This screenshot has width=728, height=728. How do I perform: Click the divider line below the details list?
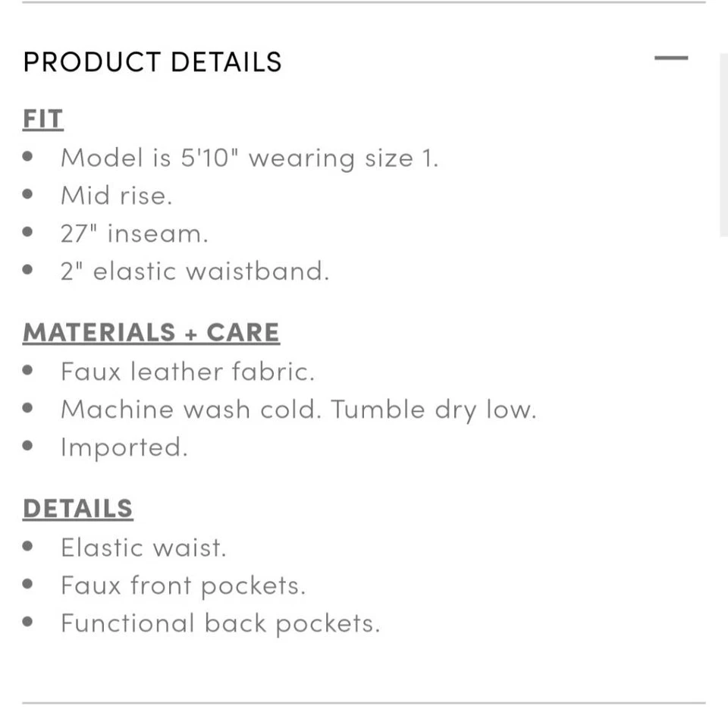pos(364,701)
